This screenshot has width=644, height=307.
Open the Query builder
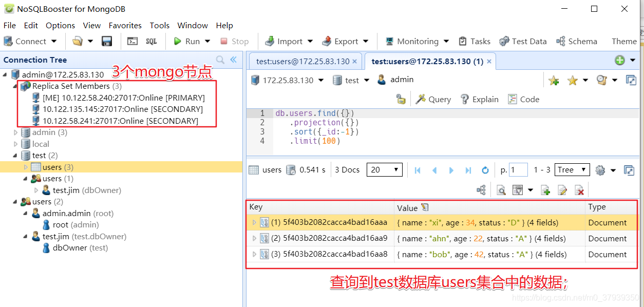[x=433, y=99]
